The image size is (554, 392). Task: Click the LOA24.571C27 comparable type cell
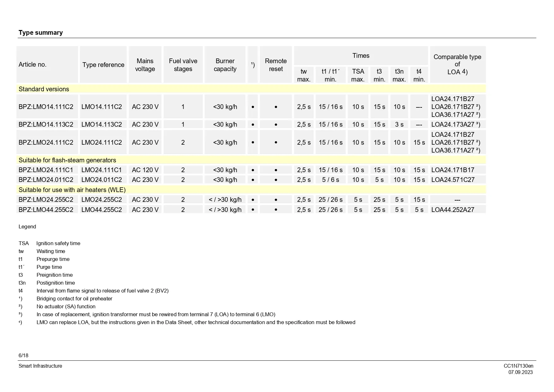pos(453,180)
